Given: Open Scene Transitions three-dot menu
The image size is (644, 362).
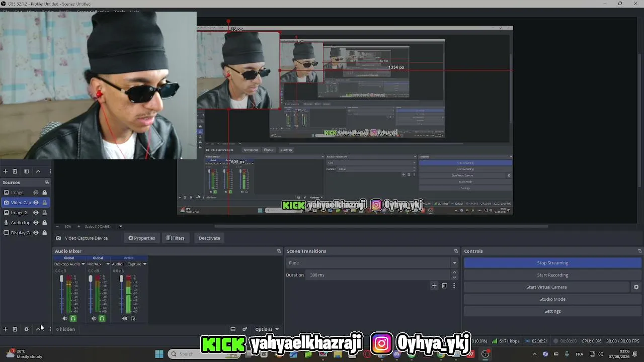Looking at the screenshot, I should point(454,286).
